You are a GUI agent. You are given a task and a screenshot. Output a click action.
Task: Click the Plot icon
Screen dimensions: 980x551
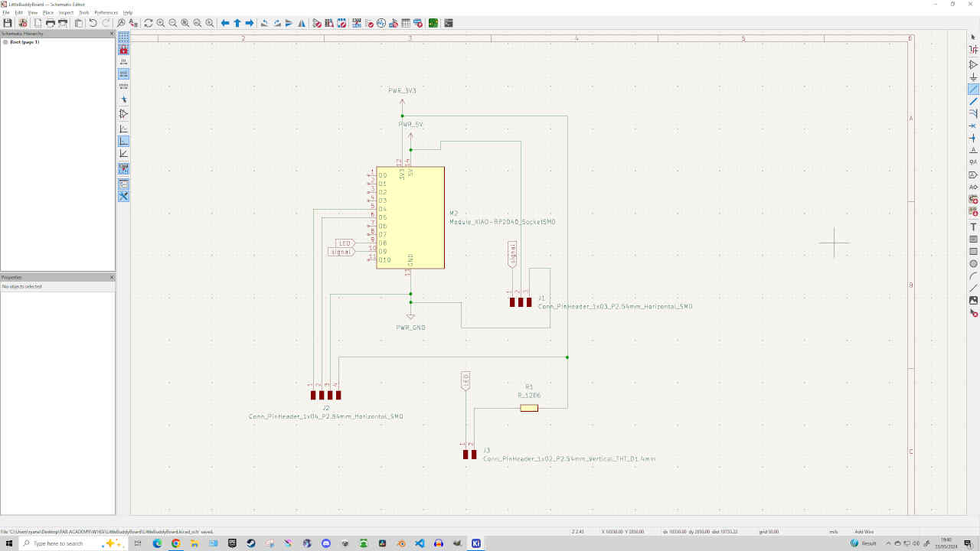[63, 23]
